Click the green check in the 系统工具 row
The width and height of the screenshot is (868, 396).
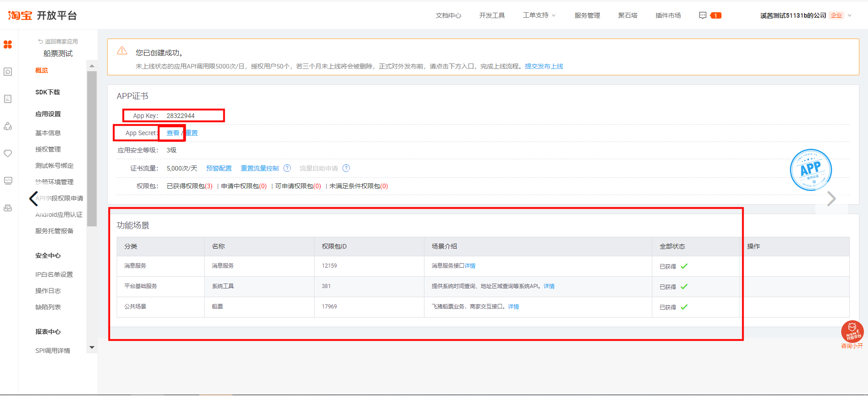684,287
